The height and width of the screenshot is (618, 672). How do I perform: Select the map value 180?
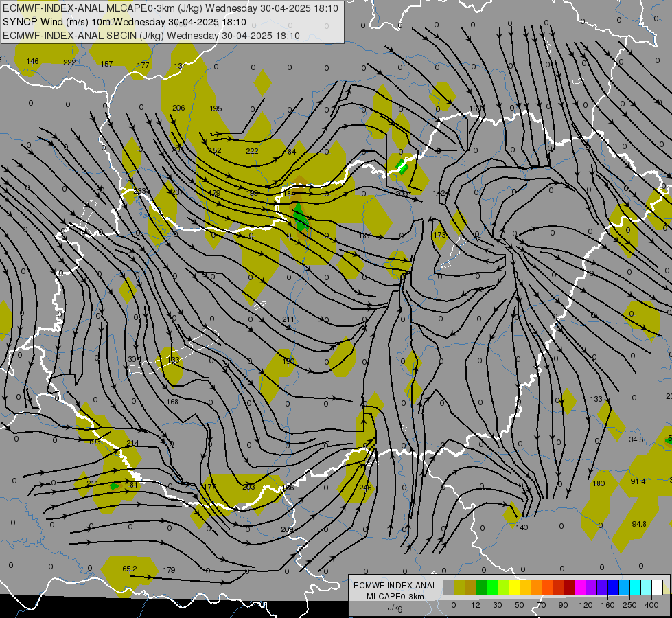click(599, 484)
